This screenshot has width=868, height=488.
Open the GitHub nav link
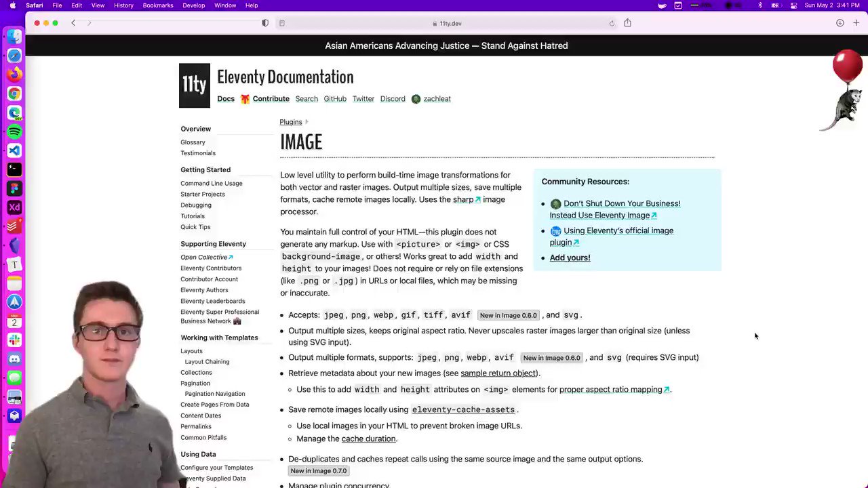pyautogui.click(x=335, y=99)
